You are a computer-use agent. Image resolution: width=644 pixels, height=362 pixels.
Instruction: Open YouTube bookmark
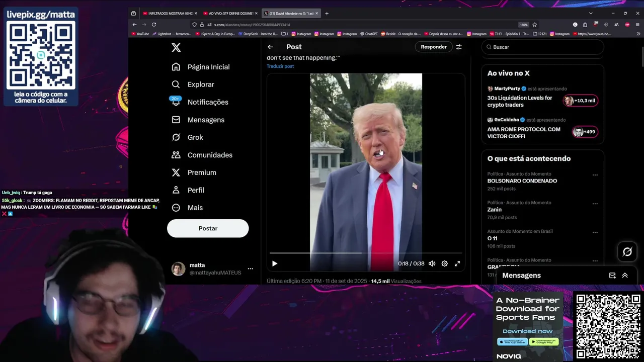coord(140,34)
